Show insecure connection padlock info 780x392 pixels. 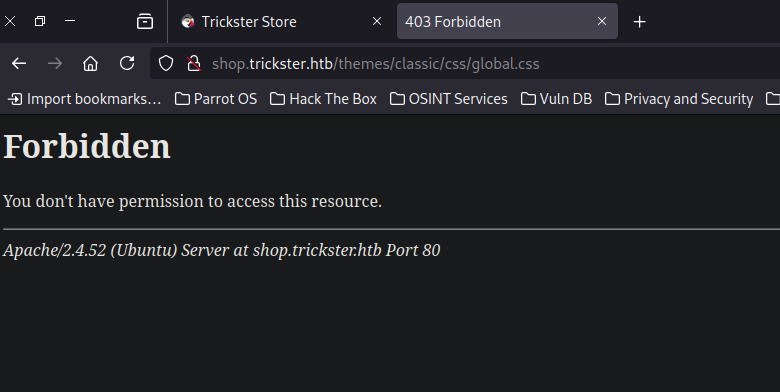tap(194, 64)
